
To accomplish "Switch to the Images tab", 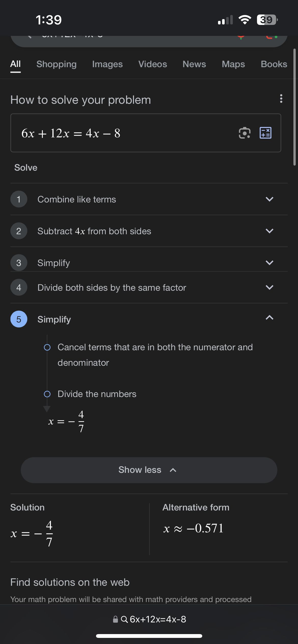I will (107, 64).
